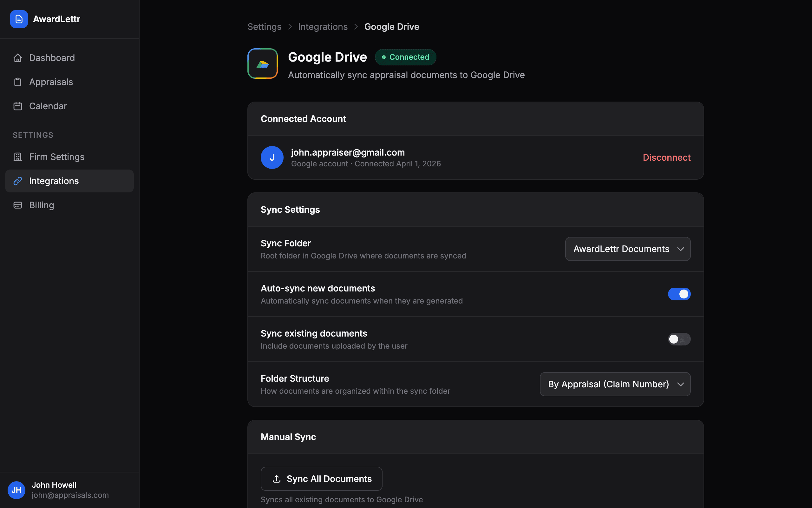812x508 pixels.
Task: Click the Sync existing documents label
Action: pyautogui.click(x=314, y=333)
